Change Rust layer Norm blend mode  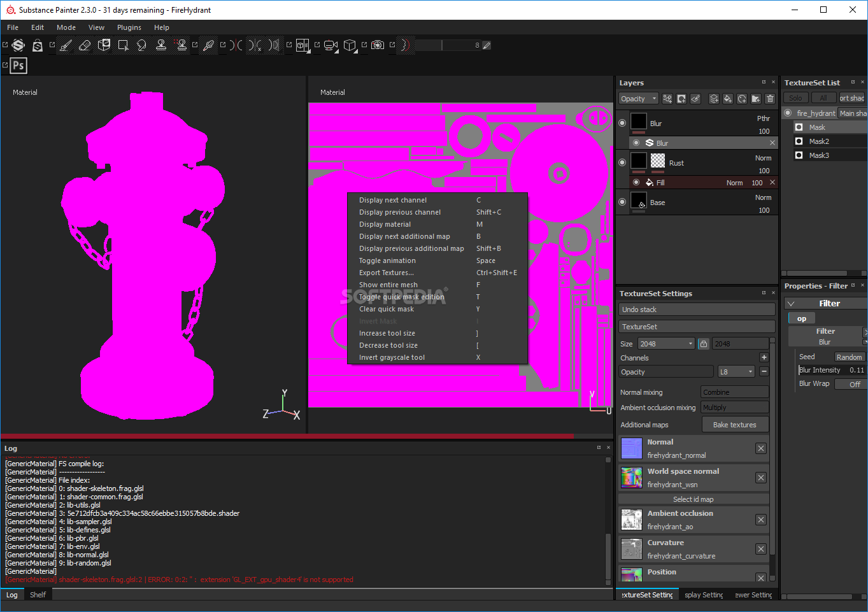click(x=763, y=158)
